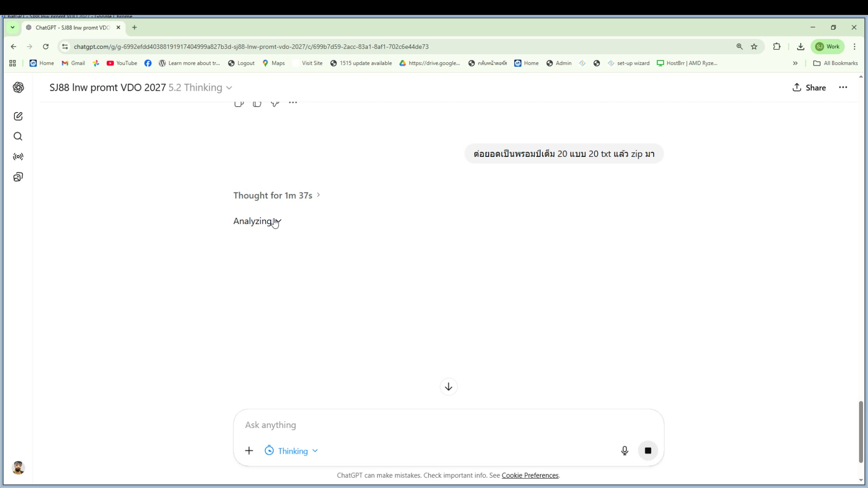868x488 pixels.
Task: Open the media library icon in sidebar
Action: 18,177
